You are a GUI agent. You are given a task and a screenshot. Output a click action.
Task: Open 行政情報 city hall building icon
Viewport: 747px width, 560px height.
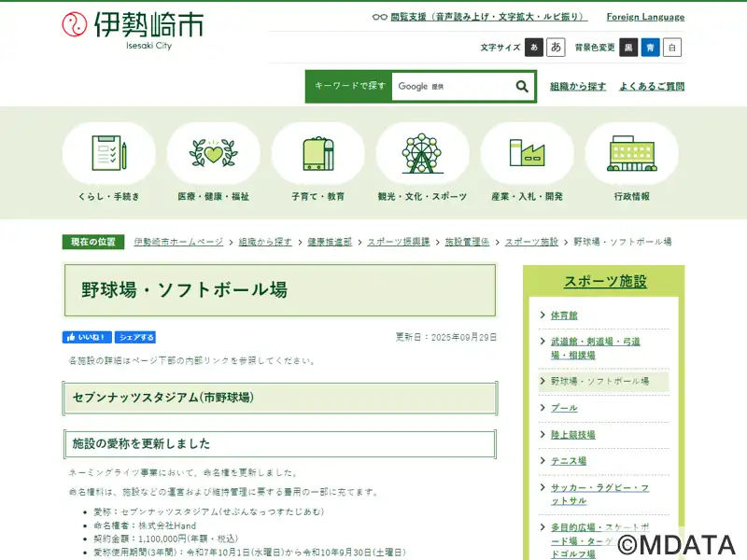point(632,153)
